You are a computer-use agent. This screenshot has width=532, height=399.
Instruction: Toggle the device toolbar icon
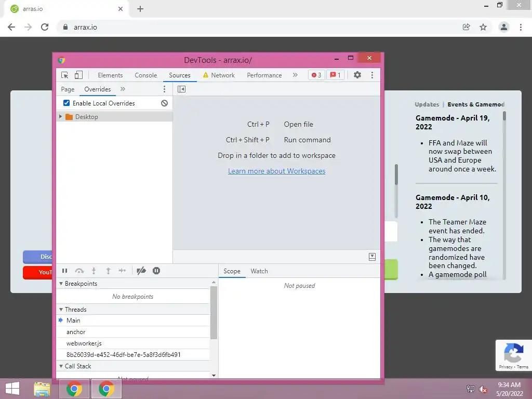tap(78, 75)
